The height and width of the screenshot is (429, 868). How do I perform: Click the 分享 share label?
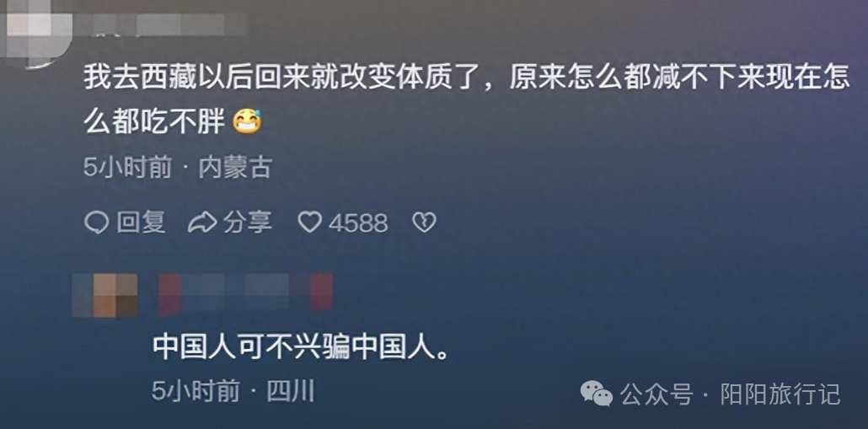point(248,223)
